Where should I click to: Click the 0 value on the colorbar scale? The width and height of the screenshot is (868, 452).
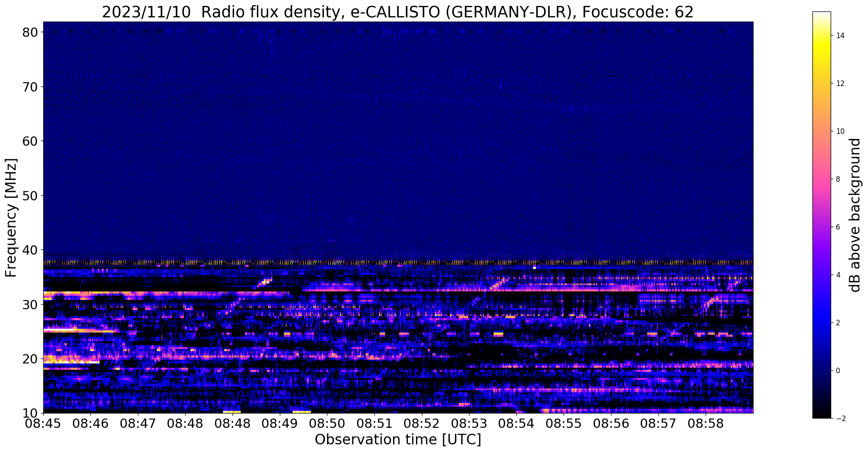pyautogui.click(x=837, y=371)
